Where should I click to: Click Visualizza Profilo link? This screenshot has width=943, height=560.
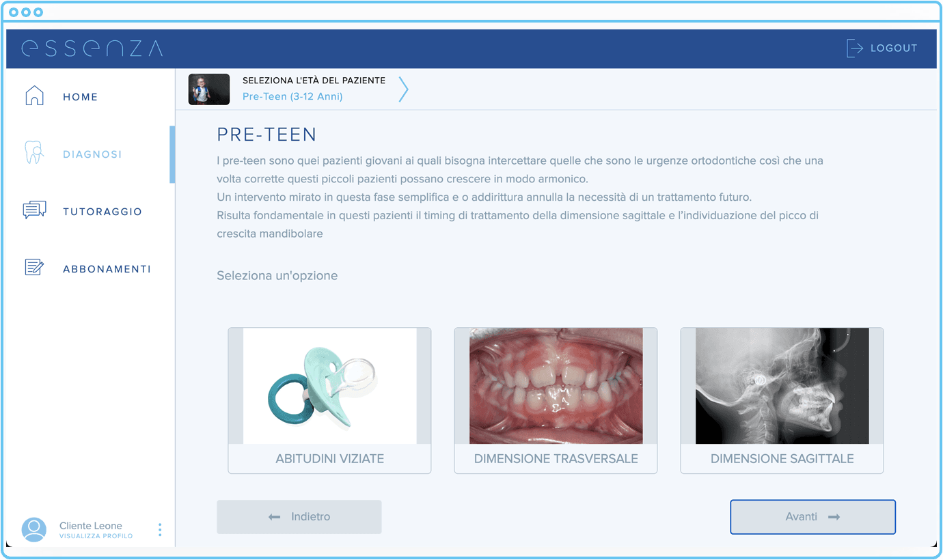tap(96, 536)
